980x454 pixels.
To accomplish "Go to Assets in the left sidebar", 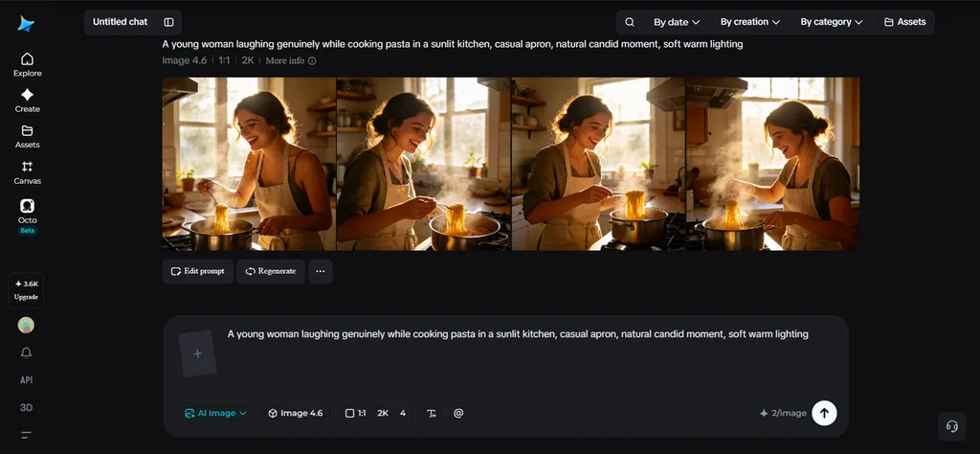I will (x=27, y=136).
